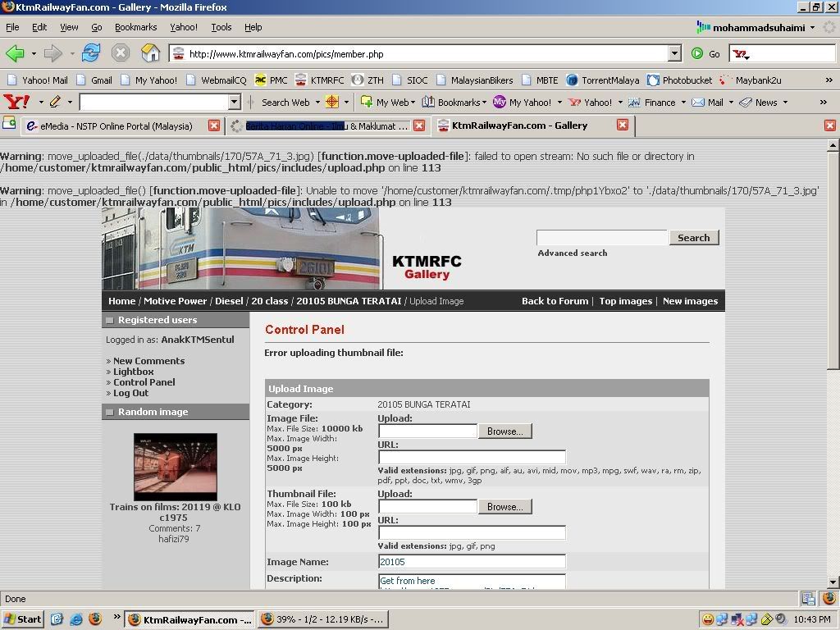840x630 pixels.
Task: Click the green Go button
Action: (x=706, y=53)
